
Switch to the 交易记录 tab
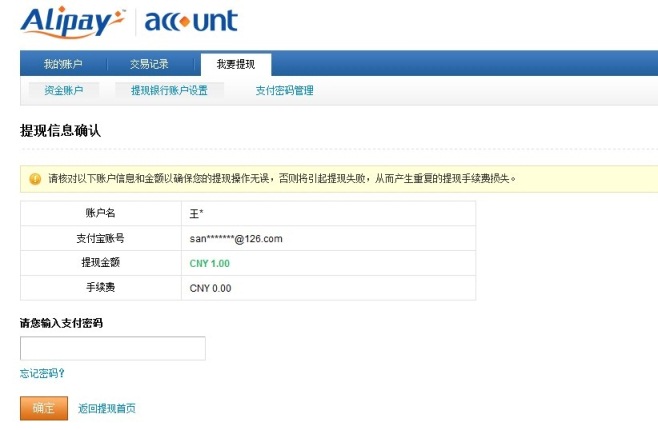pyautogui.click(x=149, y=64)
